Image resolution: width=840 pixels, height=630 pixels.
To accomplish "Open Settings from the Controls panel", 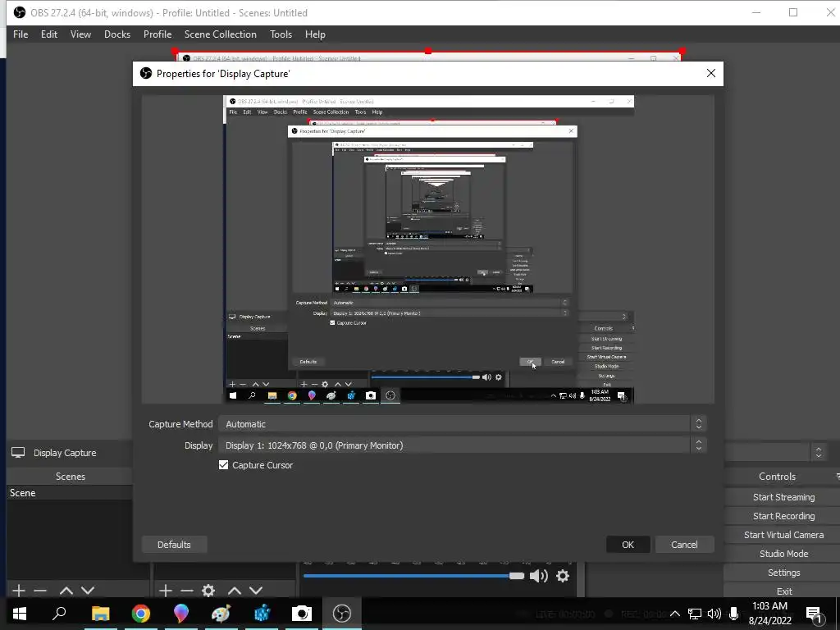I will 783,572.
